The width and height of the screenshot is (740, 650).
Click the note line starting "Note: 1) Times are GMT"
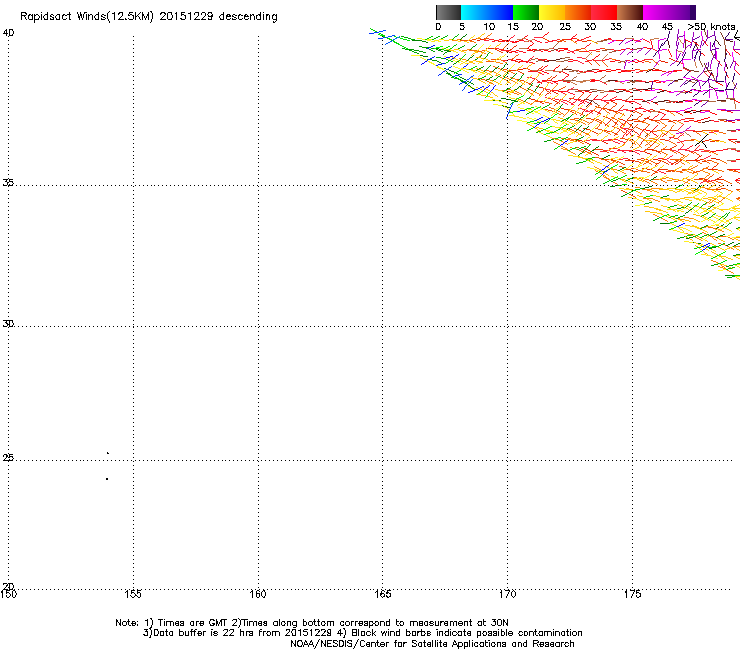(x=312, y=623)
